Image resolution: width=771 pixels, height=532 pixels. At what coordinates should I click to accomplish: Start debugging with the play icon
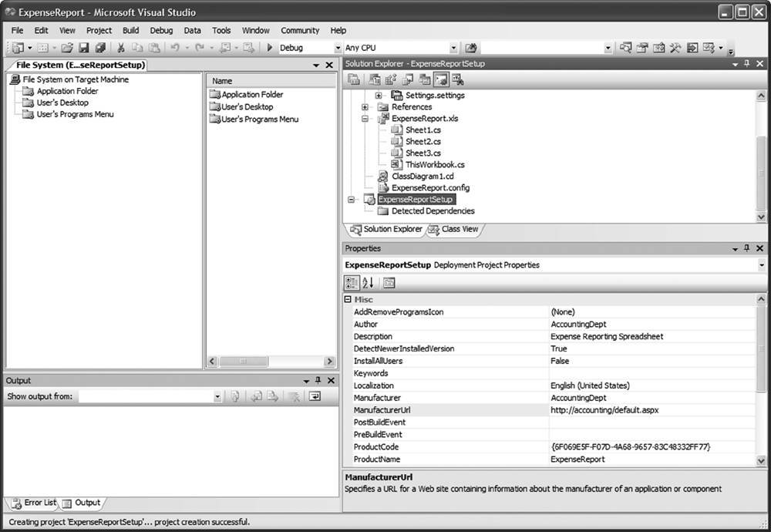click(269, 48)
